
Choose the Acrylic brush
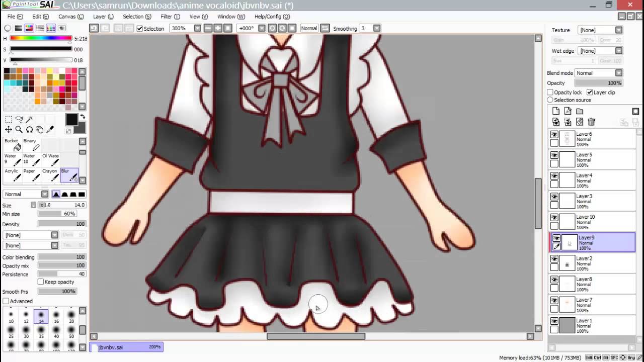coord(12,175)
